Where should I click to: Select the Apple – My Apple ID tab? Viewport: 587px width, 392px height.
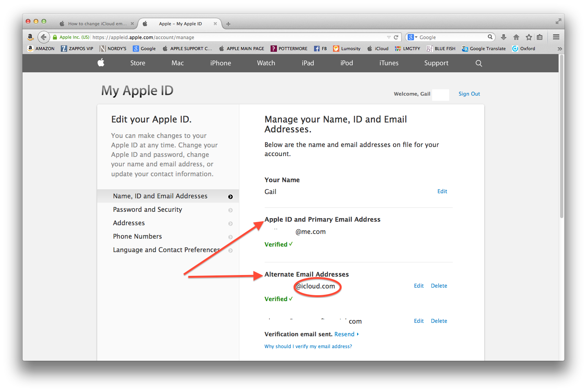coord(180,24)
